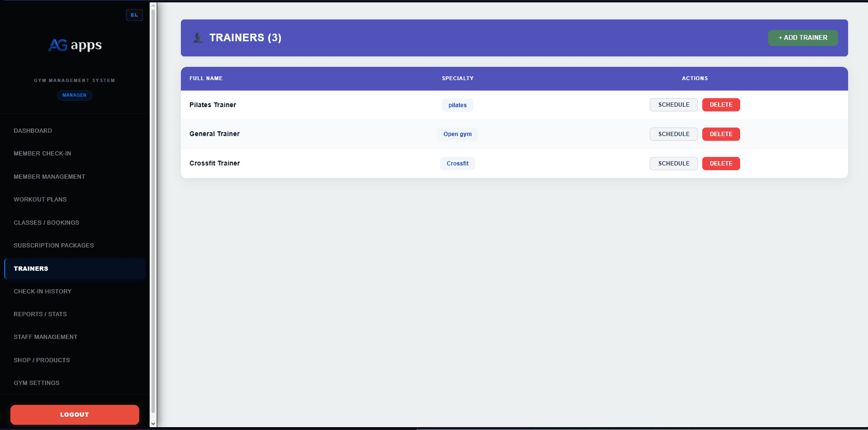Click the trainer icon beside the Trainers title
868x430 pixels.
coord(198,38)
